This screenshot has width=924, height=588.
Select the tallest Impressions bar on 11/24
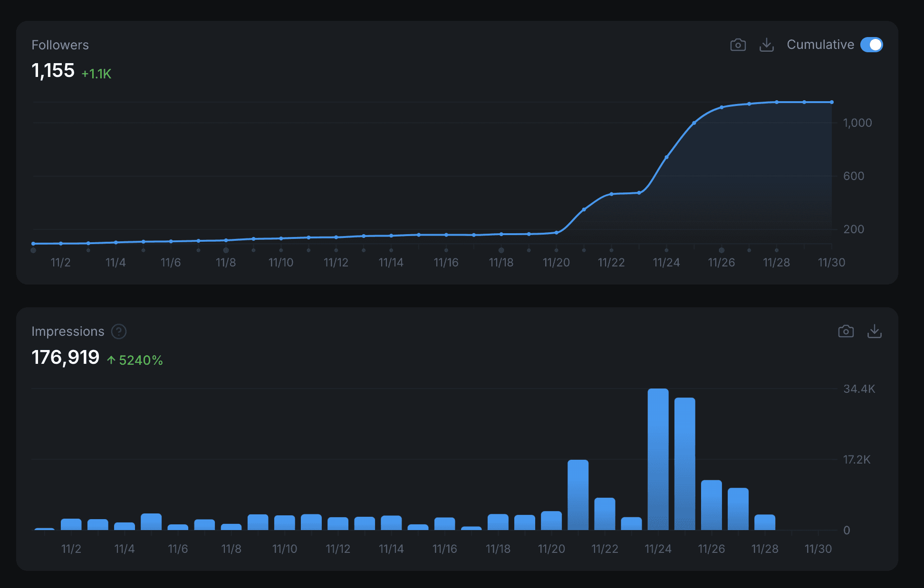tap(658, 459)
